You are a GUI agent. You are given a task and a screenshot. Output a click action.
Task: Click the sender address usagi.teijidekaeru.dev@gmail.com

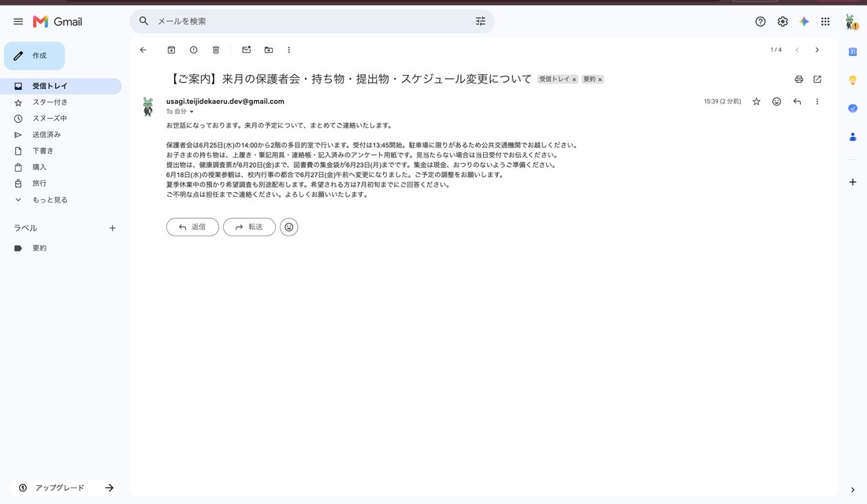click(x=225, y=101)
